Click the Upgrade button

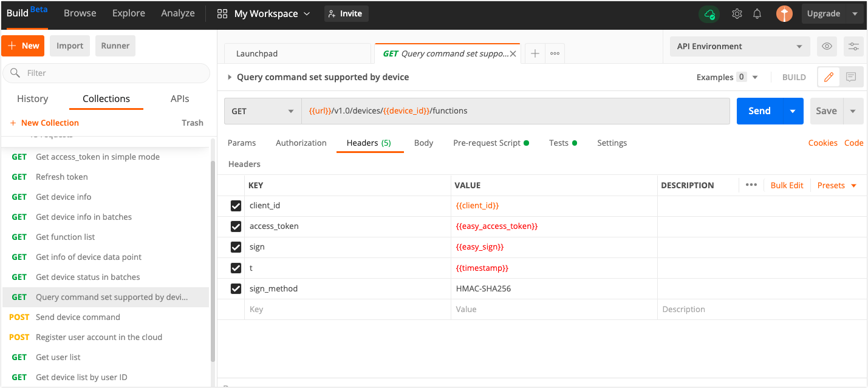tap(824, 13)
